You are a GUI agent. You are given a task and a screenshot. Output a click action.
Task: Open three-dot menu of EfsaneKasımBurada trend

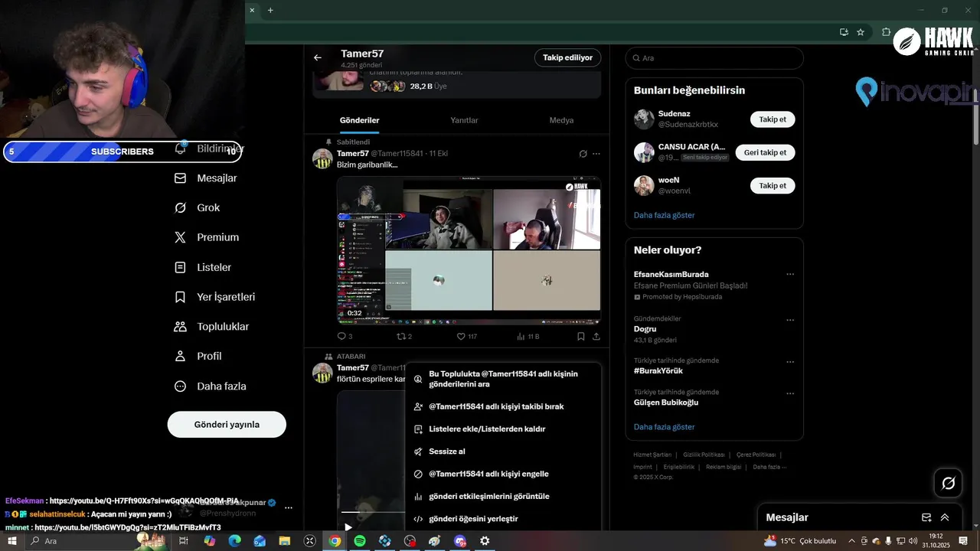(790, 275)
